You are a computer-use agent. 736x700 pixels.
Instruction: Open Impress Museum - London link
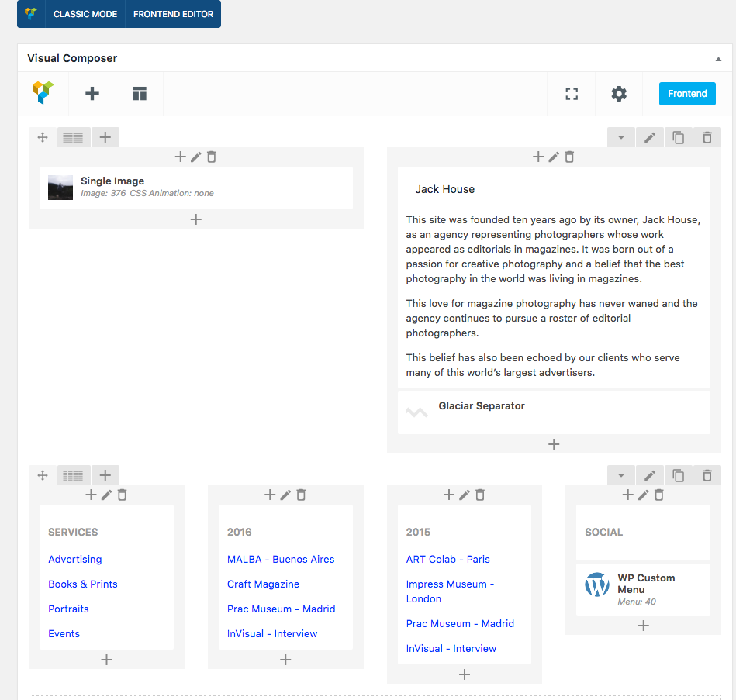click(450, 591)
